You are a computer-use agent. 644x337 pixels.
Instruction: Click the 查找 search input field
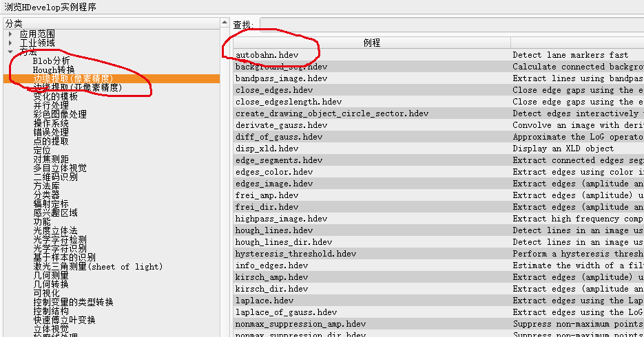[448, 25]
